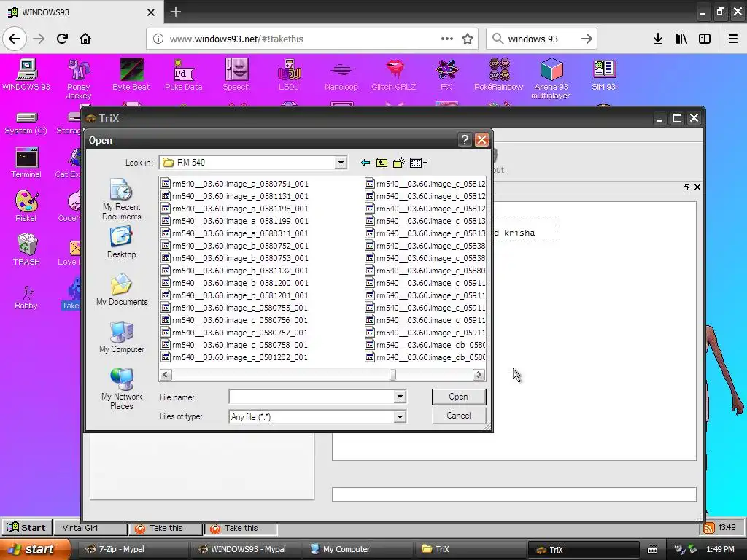
Task: Open the Terminal desktop icon
Action: coord(26,163)
